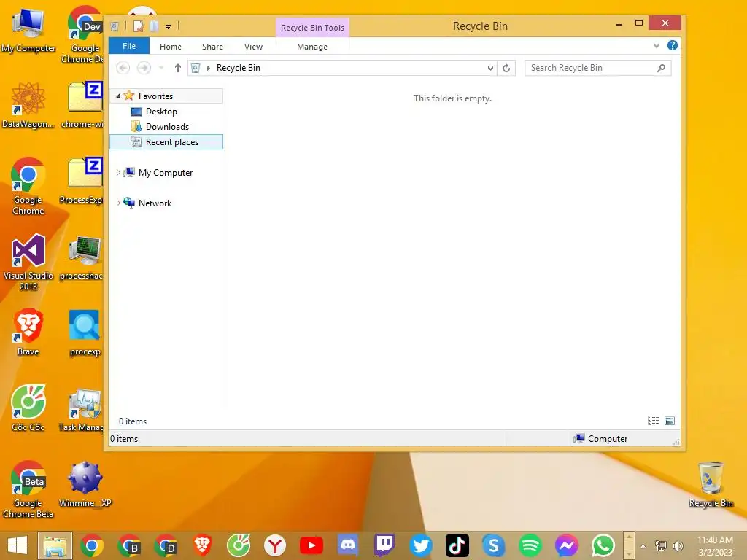Open the Share ribbon tab
This screenshot has height=560, width=747.
point(212,47)
